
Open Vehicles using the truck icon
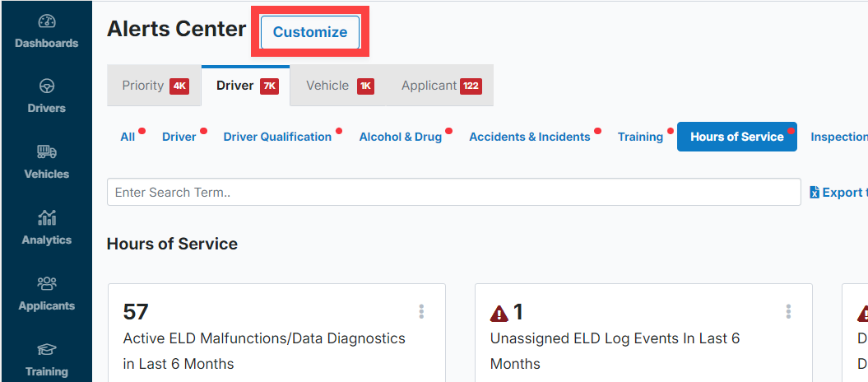tap(47, 151)
